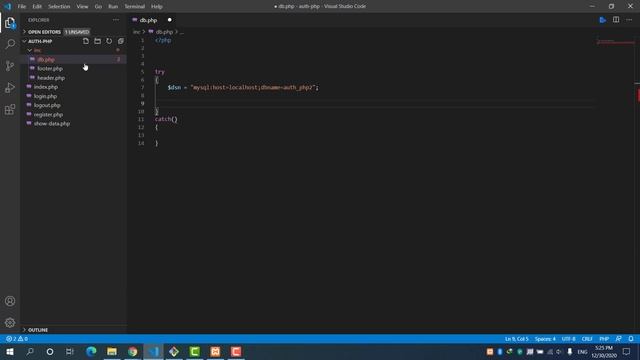Open the Windows Start menu

[10, 351]
